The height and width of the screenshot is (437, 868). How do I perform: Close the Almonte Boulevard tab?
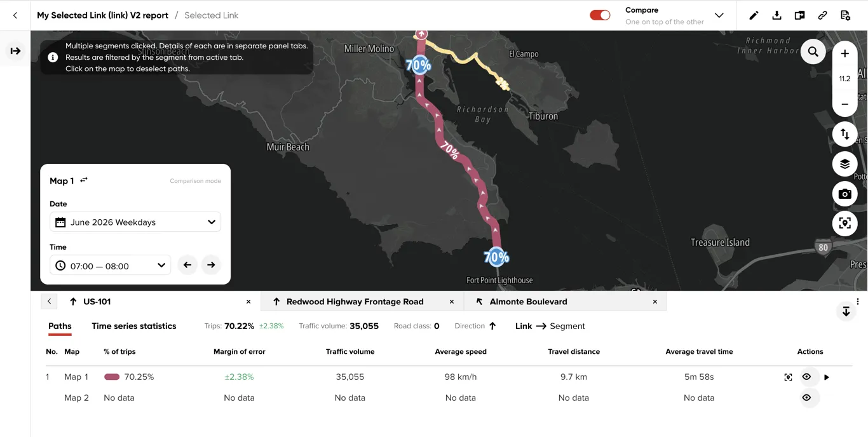coord(655,302)
